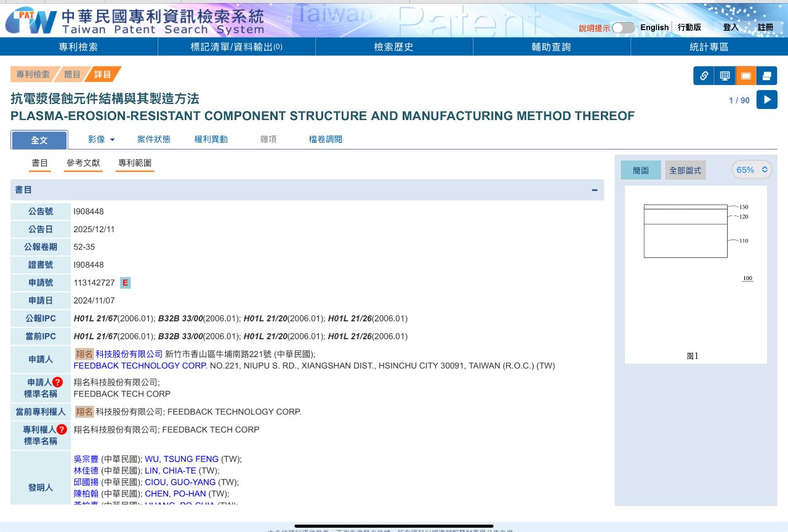
Task: Click publication number I908448 in 公告號 row
Action: 89,211
